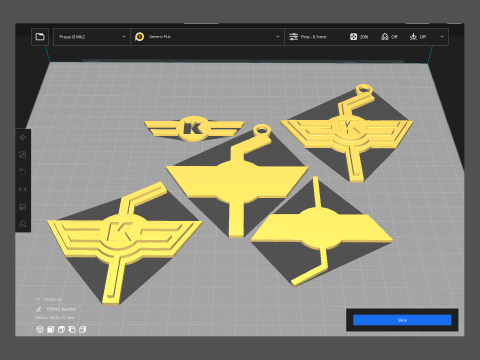Click the pencil edit job name icon
This screenshot has height=360, width=480.
coord(39,309)
